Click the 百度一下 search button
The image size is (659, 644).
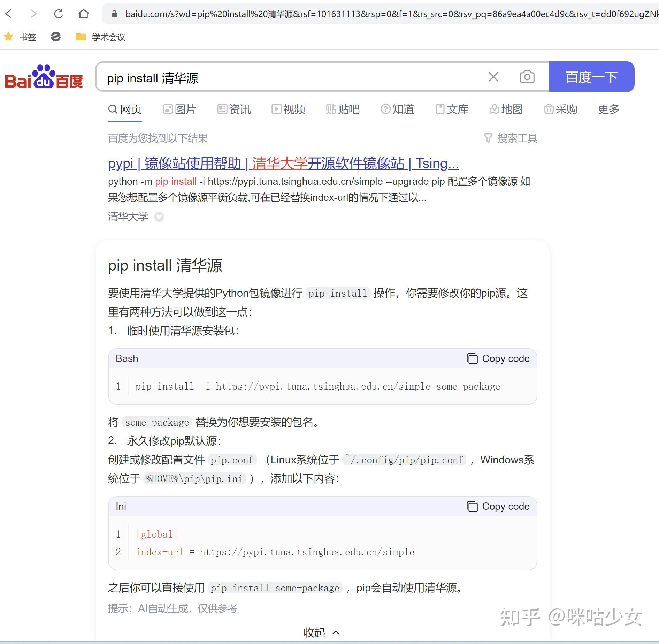coord(591,77)
